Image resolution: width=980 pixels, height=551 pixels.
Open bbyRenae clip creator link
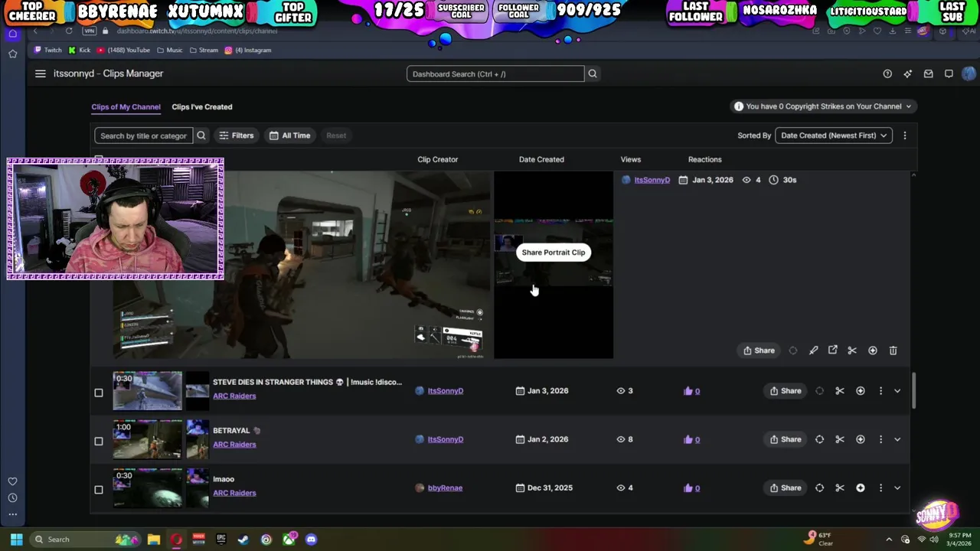click(x=445, y=488)
